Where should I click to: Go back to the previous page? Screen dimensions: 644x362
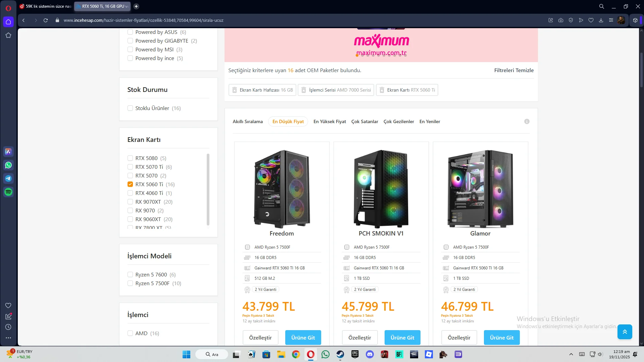click(23, 20)
